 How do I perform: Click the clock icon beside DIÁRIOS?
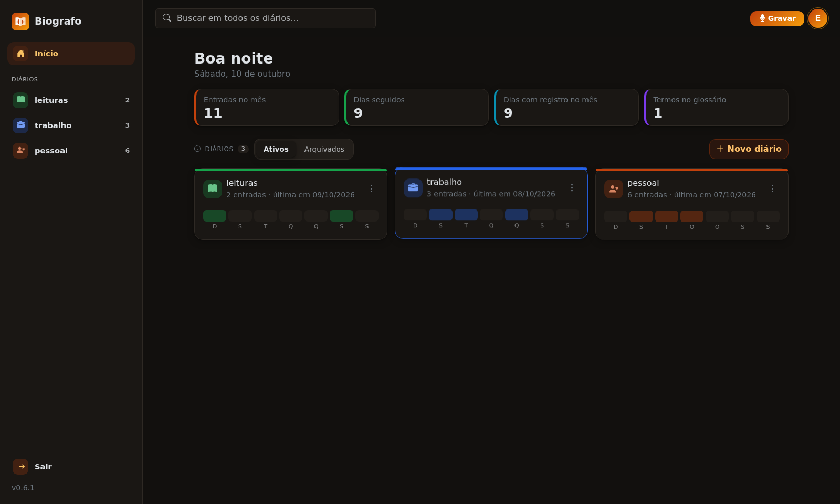pyautogui.click(x=197, y=149)
